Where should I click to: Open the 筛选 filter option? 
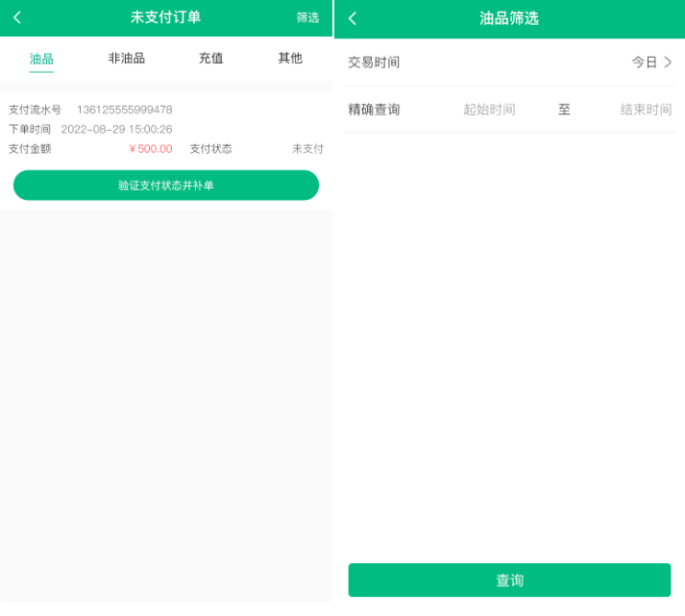click(x=307, y=18)
